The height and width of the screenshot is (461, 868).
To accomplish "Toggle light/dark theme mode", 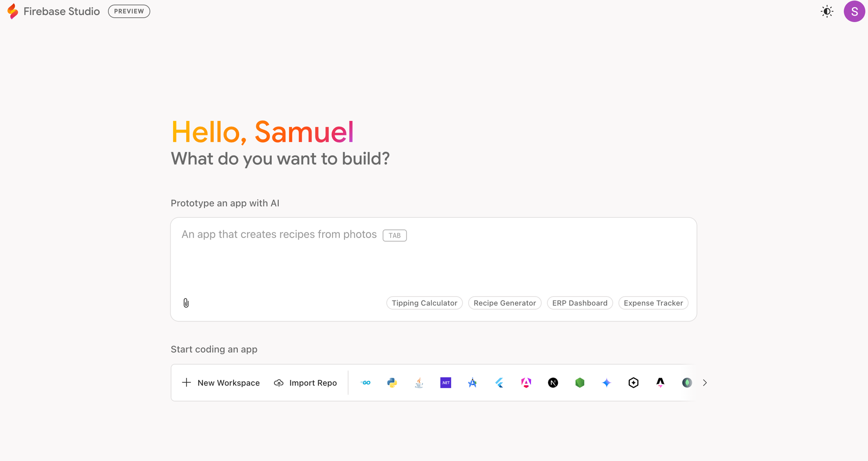I will (826, 11).
